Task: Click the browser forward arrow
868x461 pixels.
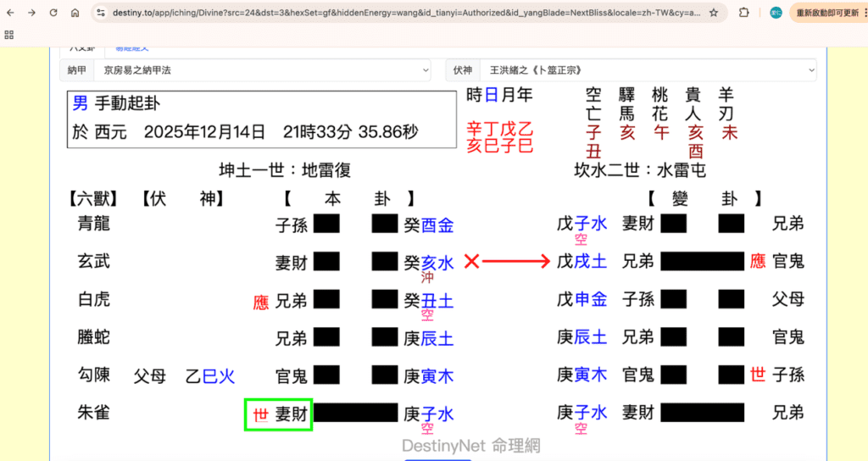Action: [31, 13]
